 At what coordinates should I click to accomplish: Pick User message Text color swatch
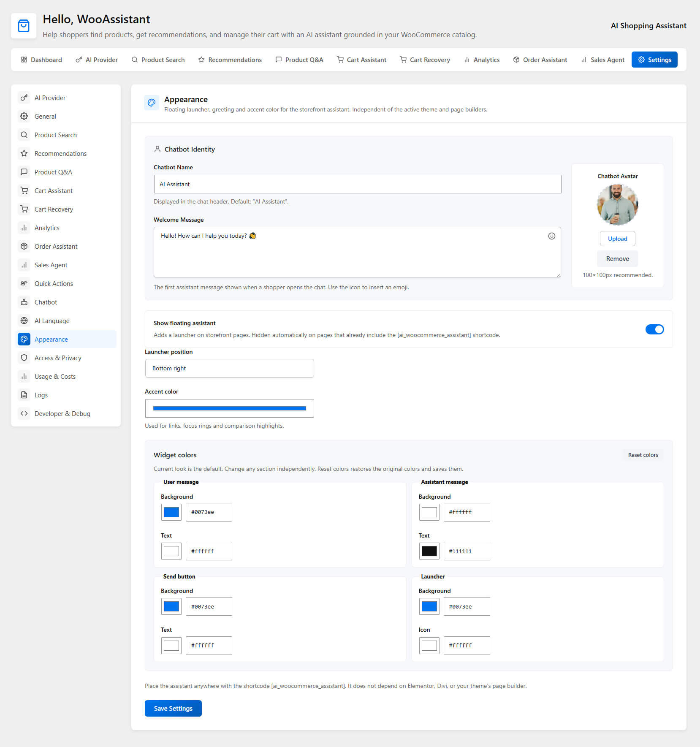point(171,551)
